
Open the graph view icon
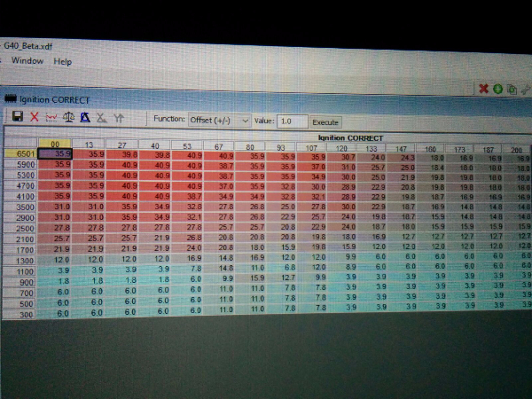(51, 117)
